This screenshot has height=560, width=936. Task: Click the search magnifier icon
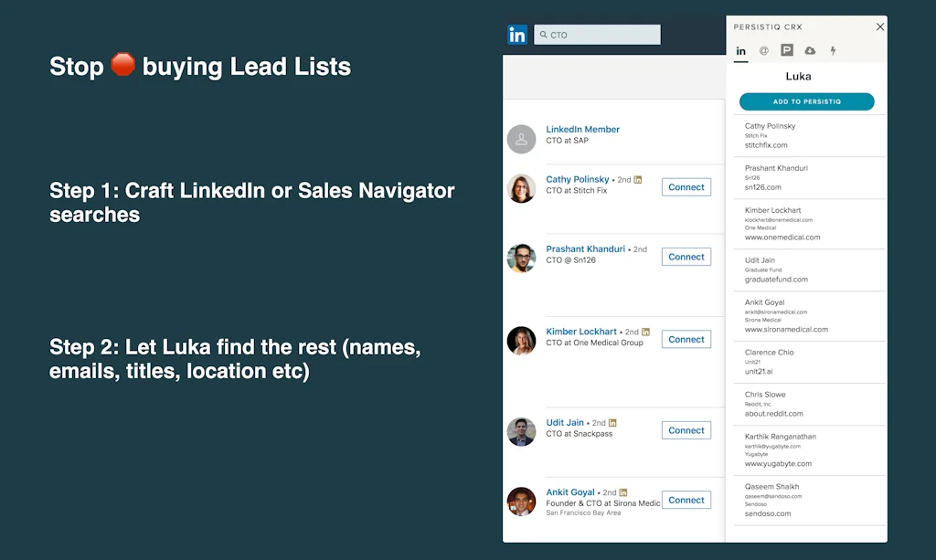pos(543,35)
